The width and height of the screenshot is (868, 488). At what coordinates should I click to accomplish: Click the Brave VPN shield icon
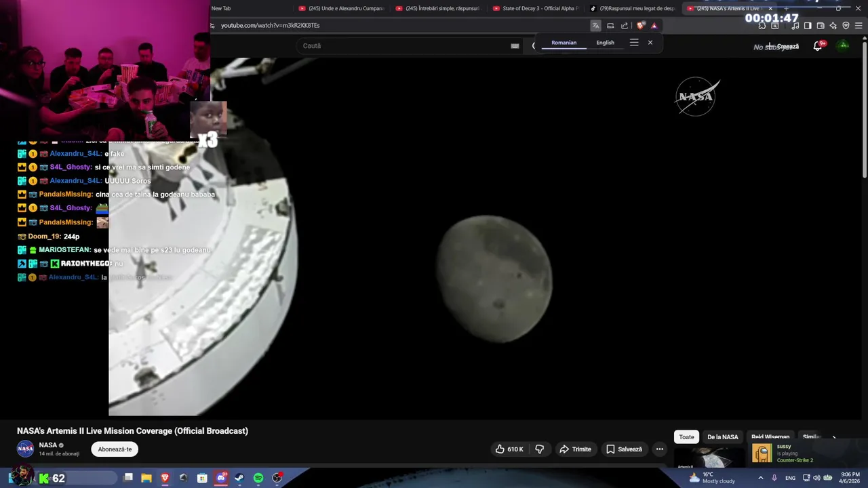(846, 26)
